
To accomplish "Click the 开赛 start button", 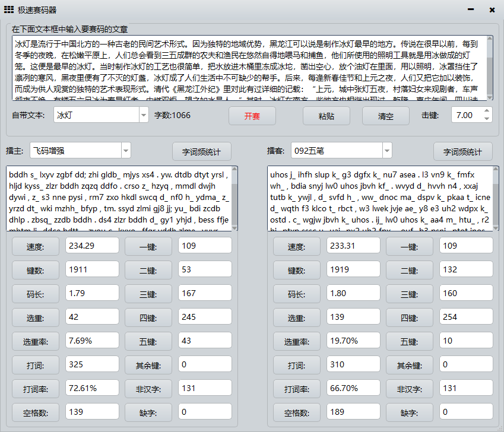I will click(x=252, y=116).
